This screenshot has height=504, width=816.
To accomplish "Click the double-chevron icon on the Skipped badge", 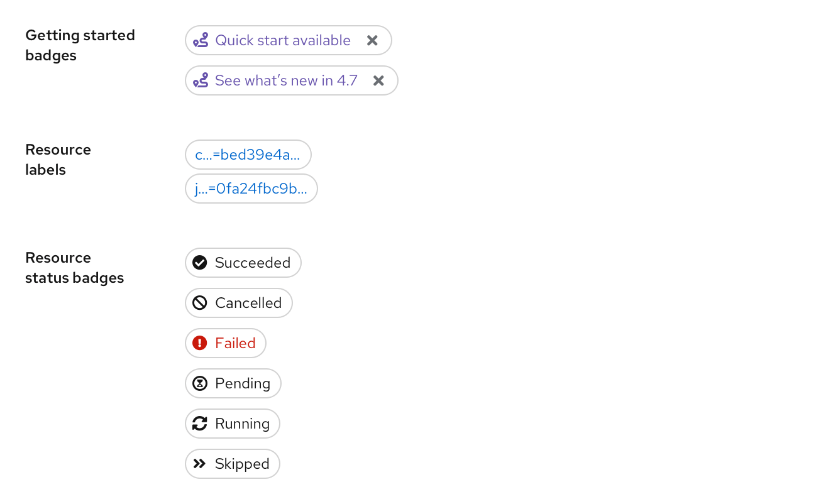I will [x=199, y=464].
